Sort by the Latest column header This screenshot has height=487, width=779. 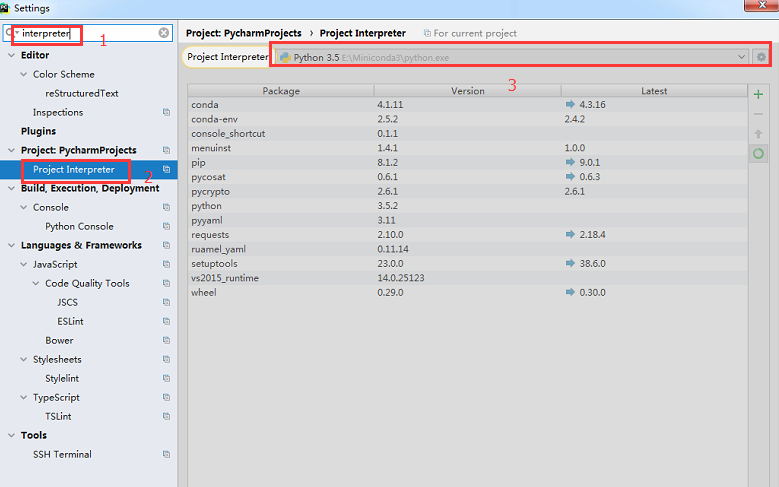coord(654,91)
